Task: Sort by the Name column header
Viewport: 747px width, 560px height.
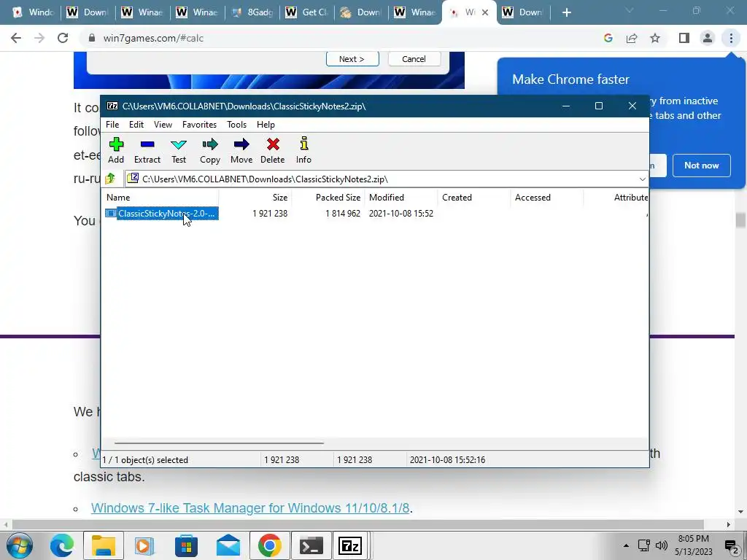Action: (x=161, y=198)
